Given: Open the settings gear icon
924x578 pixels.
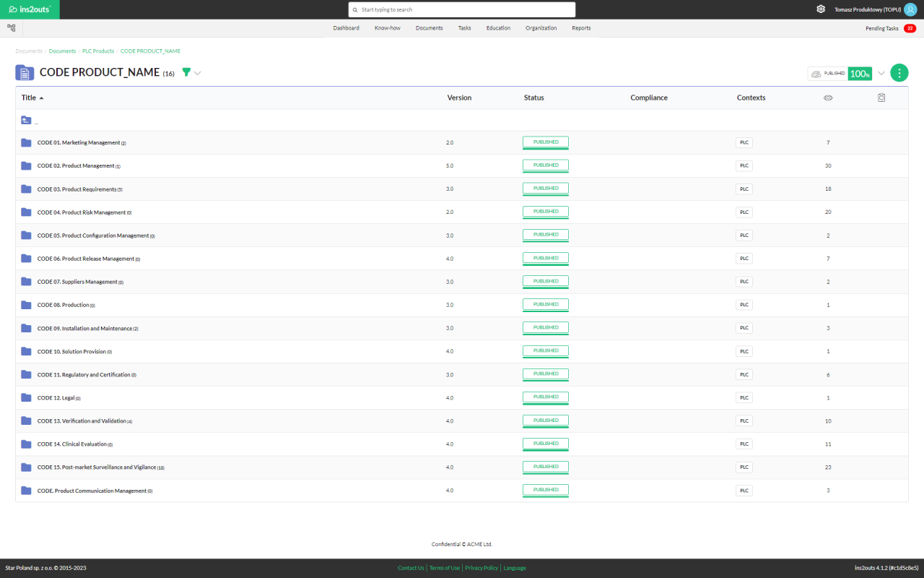Looking at the screenshot, I should [x=821, y=9].
